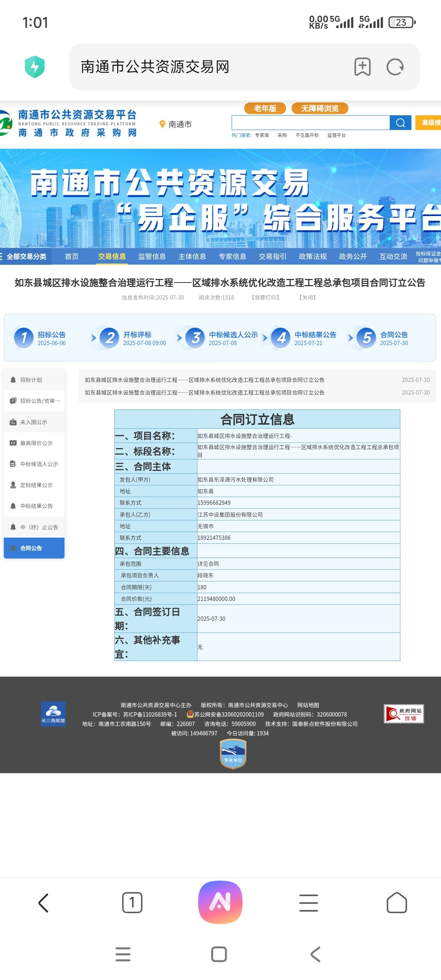Click hot search term 监督平台
Image resolution: width=441 pixels, height=980 pixels.
[337, 135]
